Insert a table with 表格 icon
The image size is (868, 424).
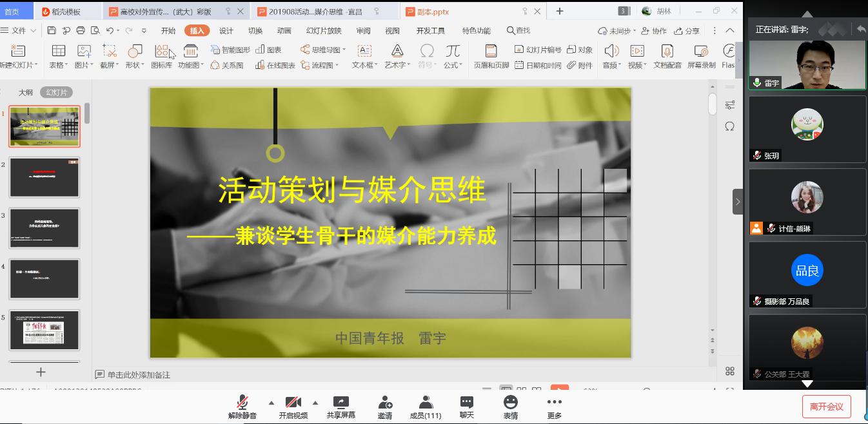tap(58, 52)
